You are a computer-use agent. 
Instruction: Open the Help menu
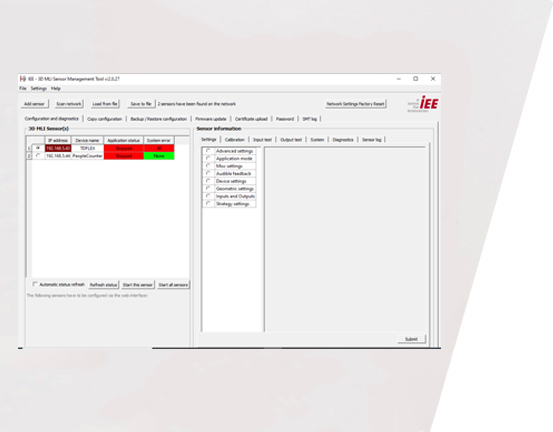[x=56, y=88]
